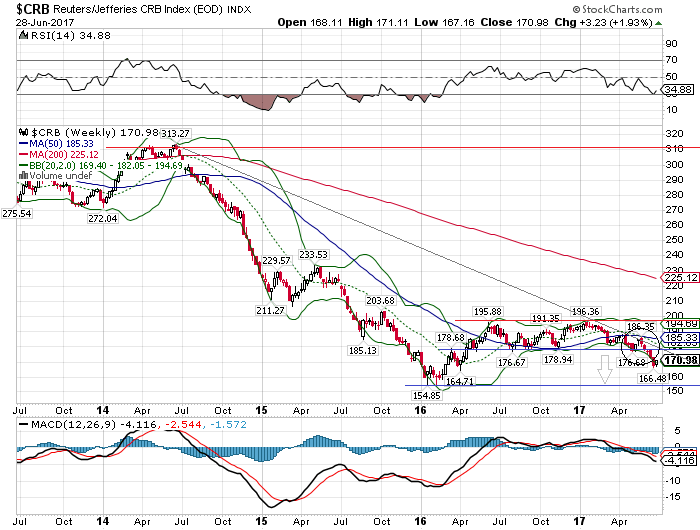Click the 272.04 low price label
The height and width of the screenshot is (530, 700).
103,218
